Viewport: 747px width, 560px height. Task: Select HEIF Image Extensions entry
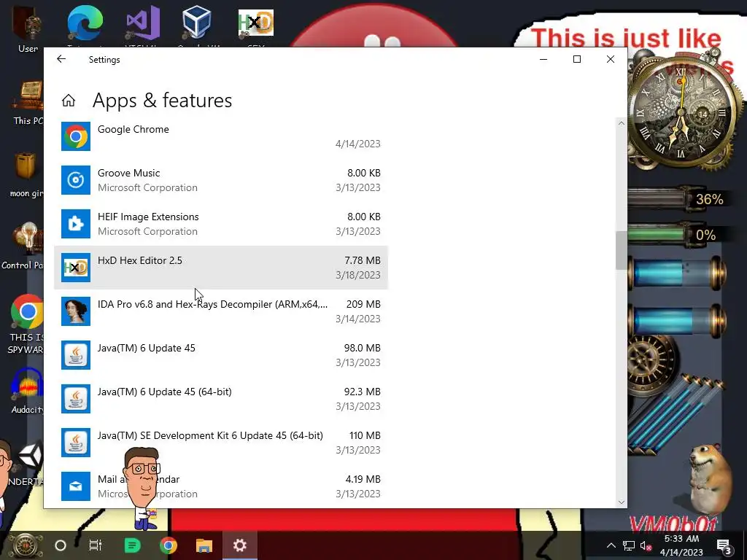[221, 224]
